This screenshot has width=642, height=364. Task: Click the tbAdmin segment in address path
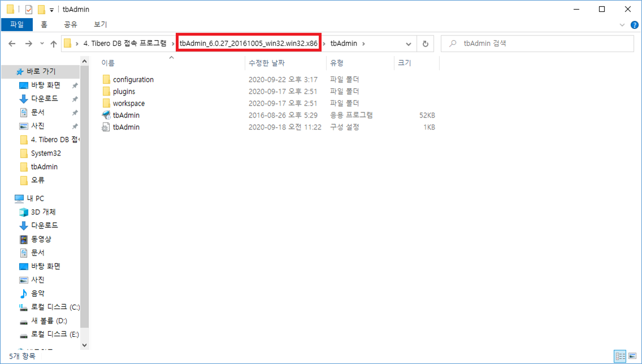(344, 44)
